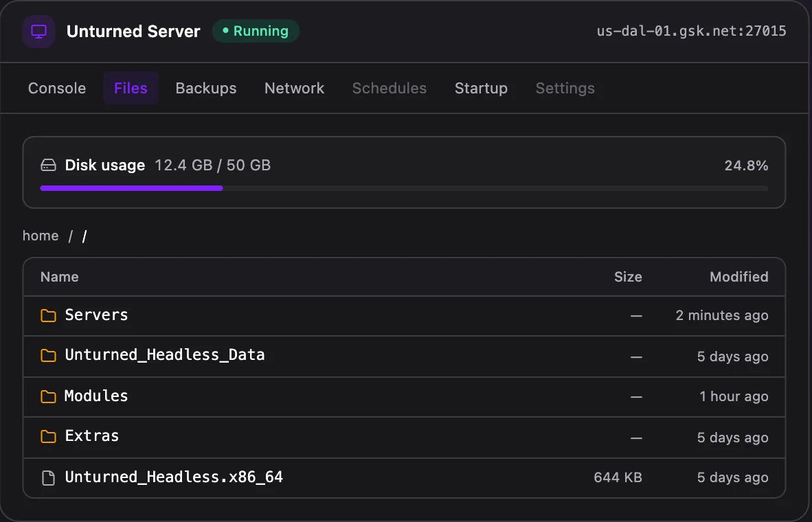The image size is (812, 522).
Task: Click the Size column header
Action: pyautogui.click(x=628, y=277)
